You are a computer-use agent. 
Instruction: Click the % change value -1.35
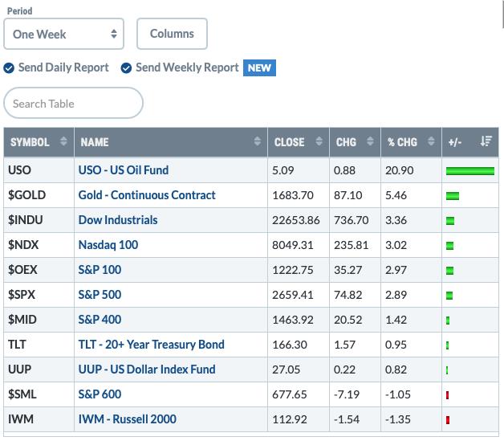click(x=398, y=420)
